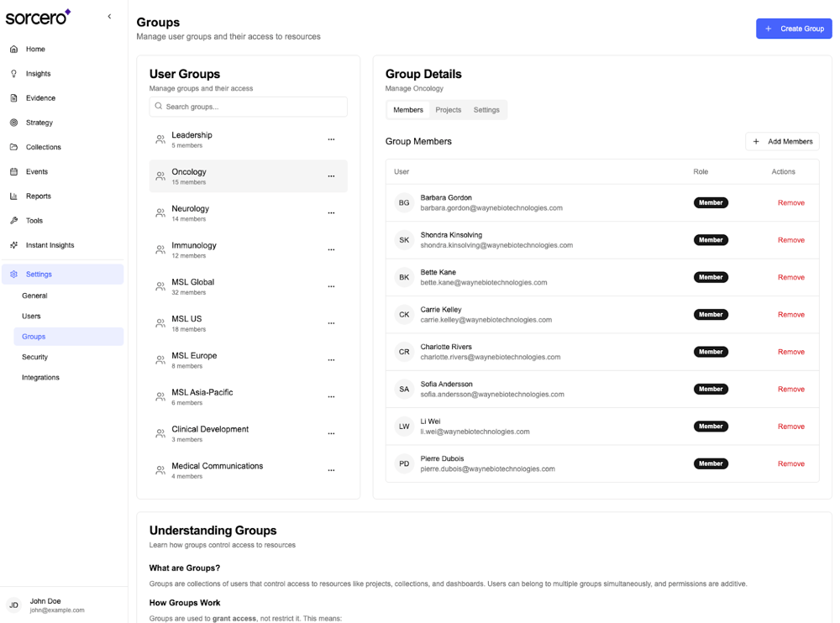Click the Search groups input field
Viewport: 840px width, 623px height.
point(249,107)
